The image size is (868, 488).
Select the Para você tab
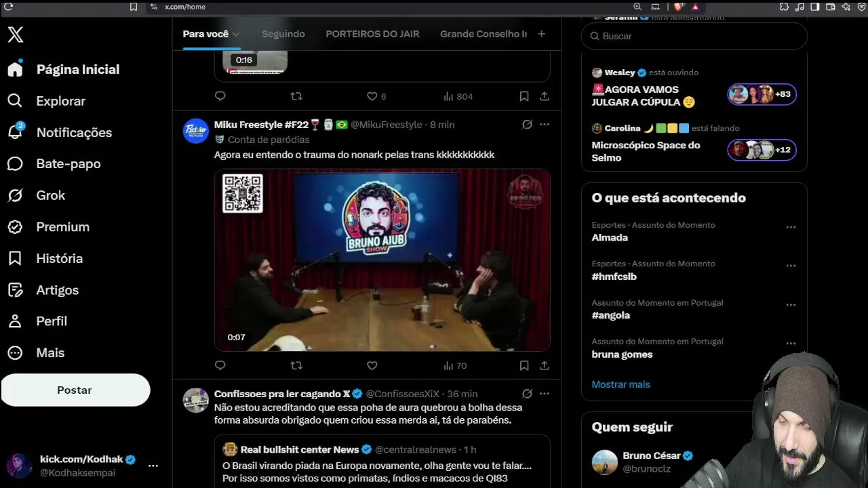205,34
